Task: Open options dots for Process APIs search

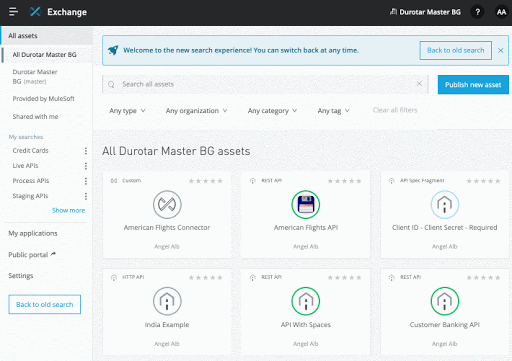Action: pos(86,181)
